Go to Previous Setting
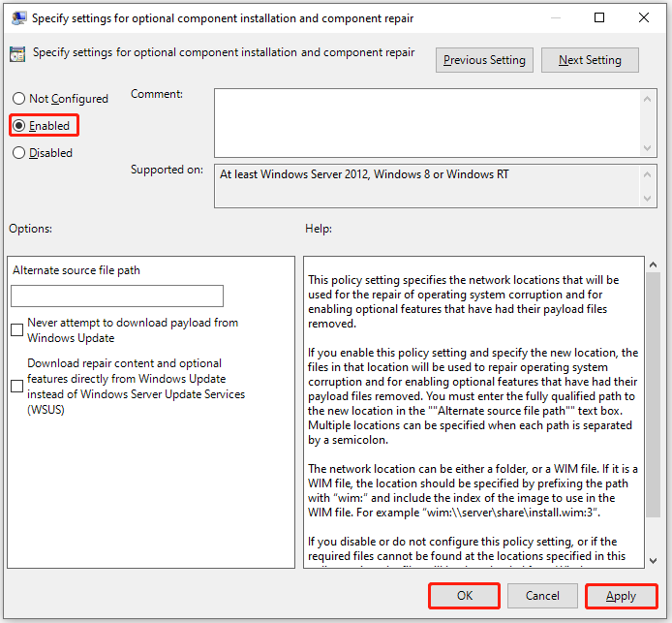This screenshot has width=672, height=623. click(484, 60)
